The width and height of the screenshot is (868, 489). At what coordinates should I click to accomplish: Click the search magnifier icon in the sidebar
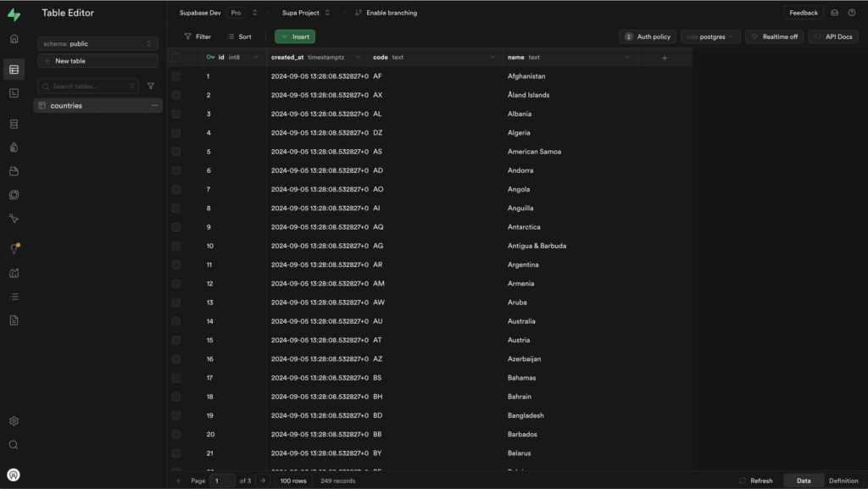pos(14,445)
